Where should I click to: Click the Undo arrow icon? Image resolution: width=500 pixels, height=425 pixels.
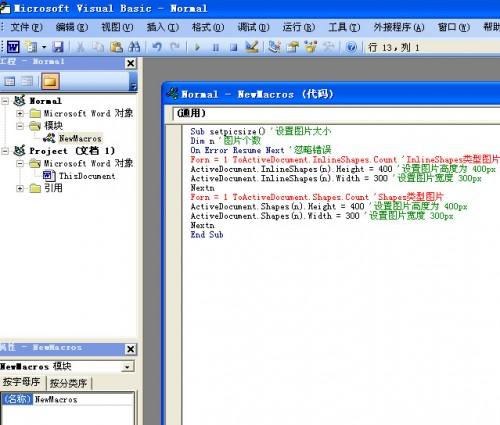(x=157, y=47)
